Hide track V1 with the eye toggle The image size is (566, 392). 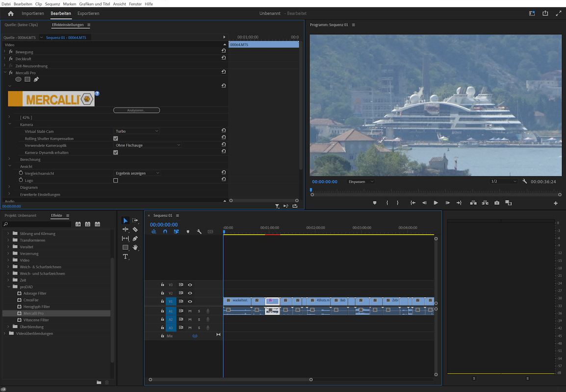[x=190, y=301]
